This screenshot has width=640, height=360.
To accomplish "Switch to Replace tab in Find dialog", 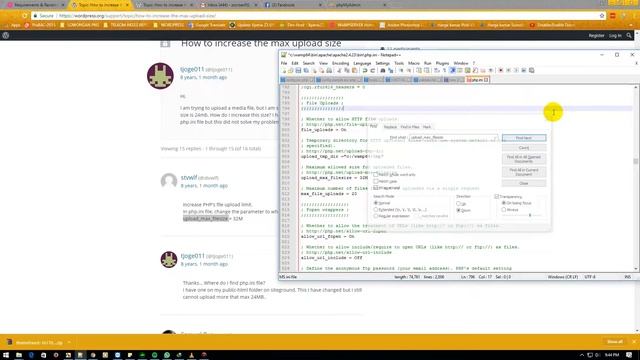I will click(x=390, y=127).
